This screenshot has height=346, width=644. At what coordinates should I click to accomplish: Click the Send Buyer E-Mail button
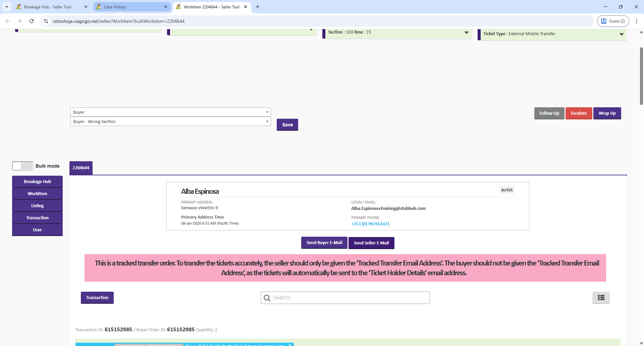pos(324,243)
